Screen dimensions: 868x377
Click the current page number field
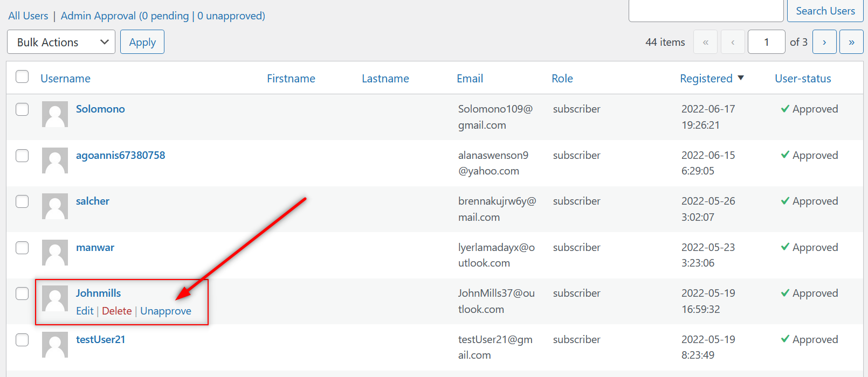pyautogui.click(x=766, y=42)
